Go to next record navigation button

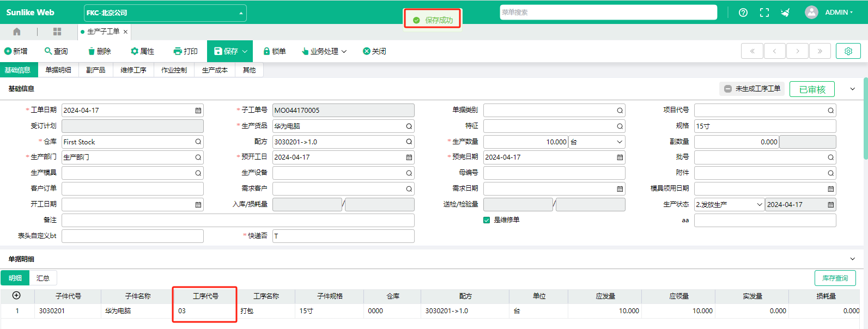798,51
